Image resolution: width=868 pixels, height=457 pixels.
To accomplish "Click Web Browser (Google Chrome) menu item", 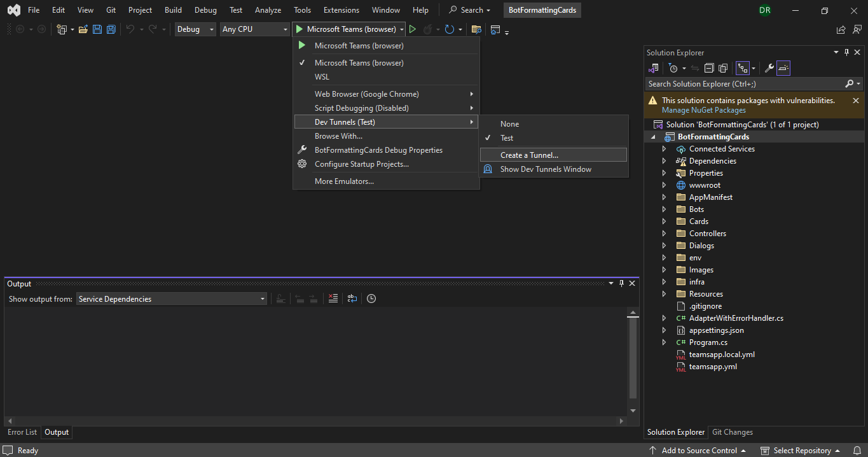I will point(386,94).
